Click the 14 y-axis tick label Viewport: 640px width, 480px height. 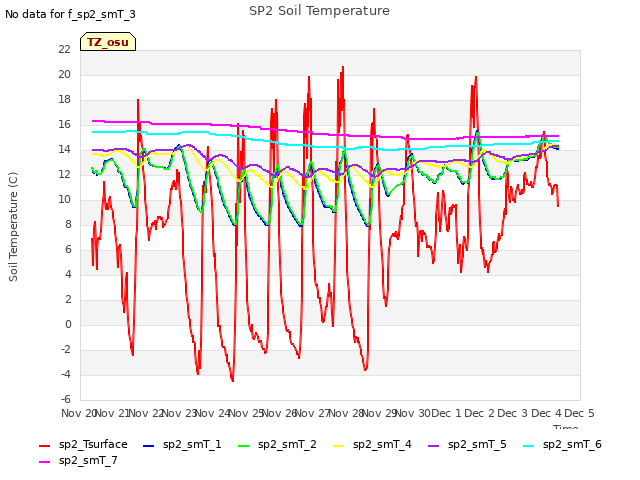pyautogui.click(x=64, y=149)
